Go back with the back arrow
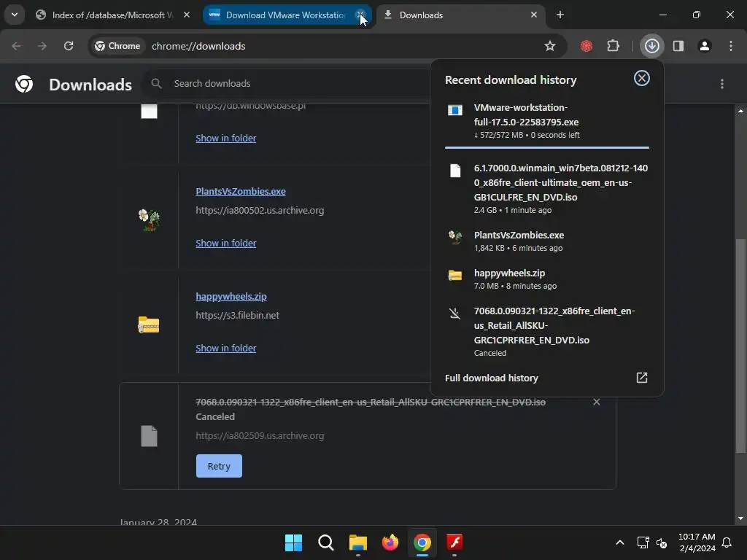747x560 pixels. (16, 46)
